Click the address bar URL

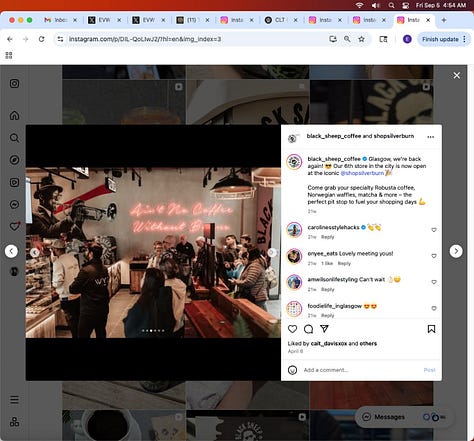click(x=145, y=39)
